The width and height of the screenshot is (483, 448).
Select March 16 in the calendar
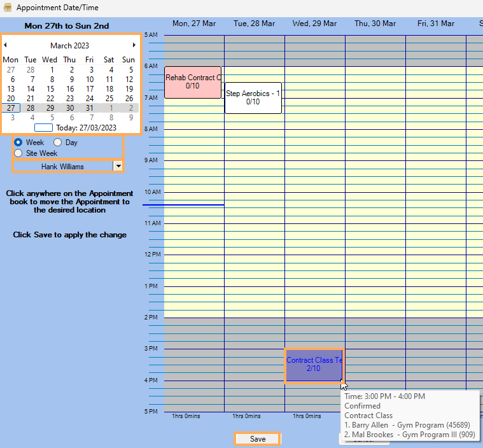[x=70, y=89]
